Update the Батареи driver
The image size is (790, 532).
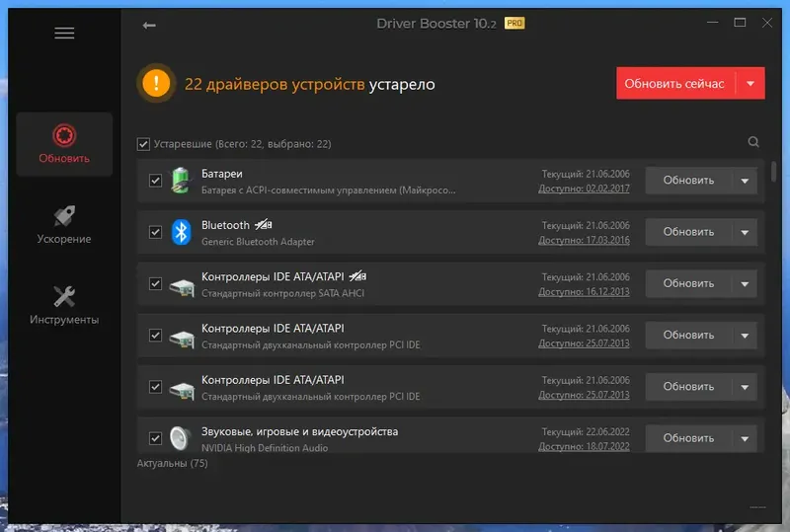point(688,181)
